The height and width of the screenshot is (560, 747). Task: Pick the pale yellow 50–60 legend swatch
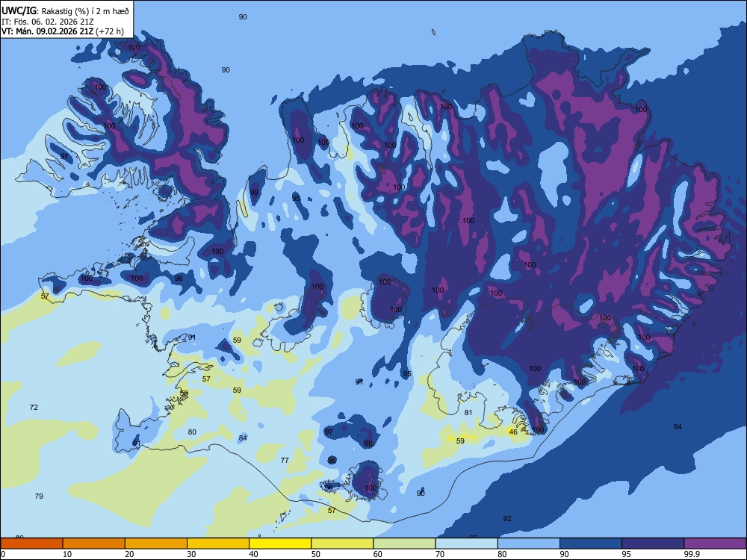[x=342, y=544]
